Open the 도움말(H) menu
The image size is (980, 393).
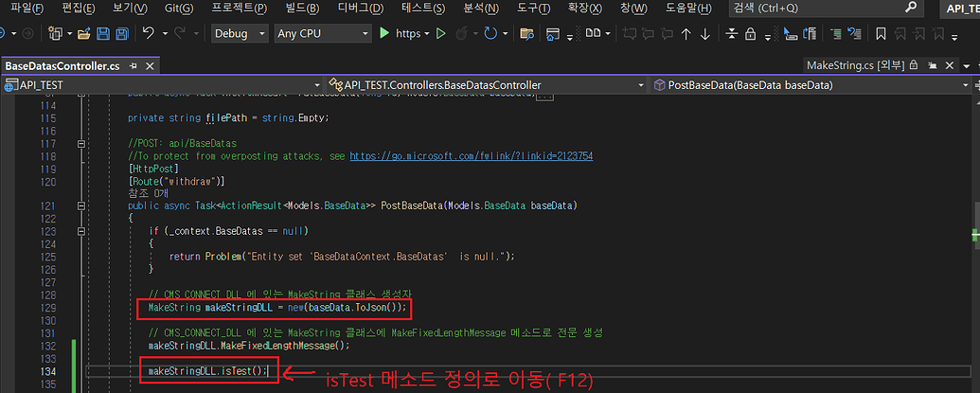[688, 9]
